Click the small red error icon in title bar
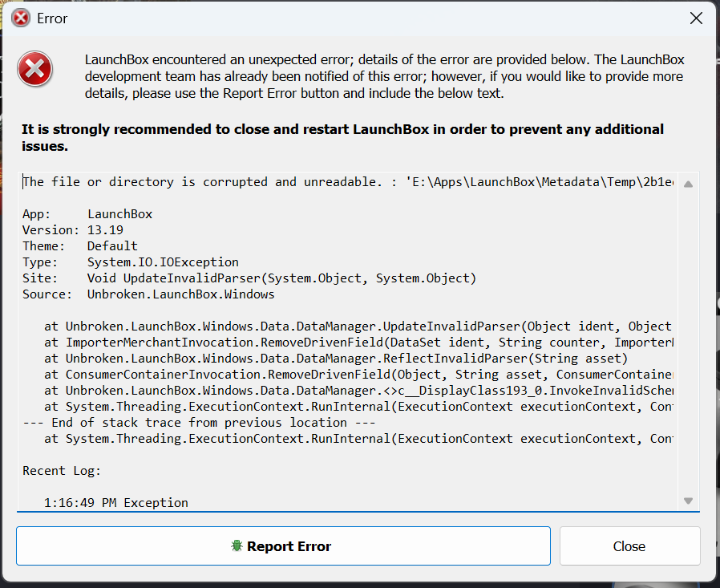Viewport: 720px width, 588px height. pos(21,18)
